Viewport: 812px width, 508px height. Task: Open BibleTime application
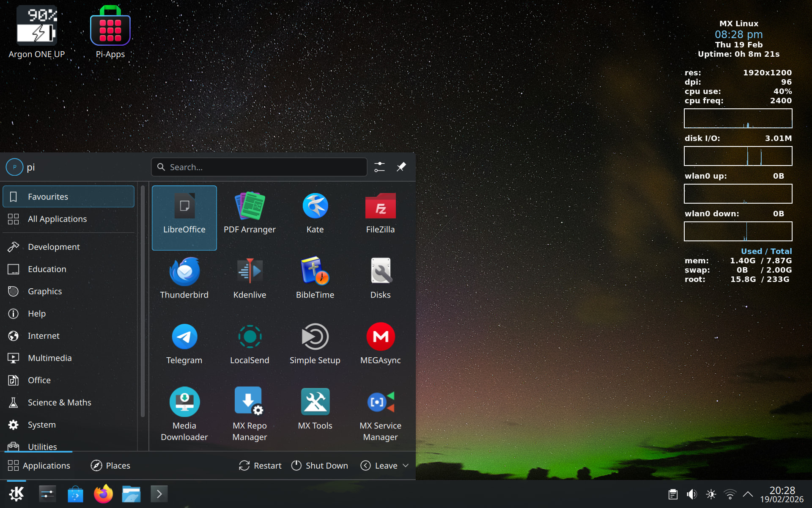[x=315, y=277]
